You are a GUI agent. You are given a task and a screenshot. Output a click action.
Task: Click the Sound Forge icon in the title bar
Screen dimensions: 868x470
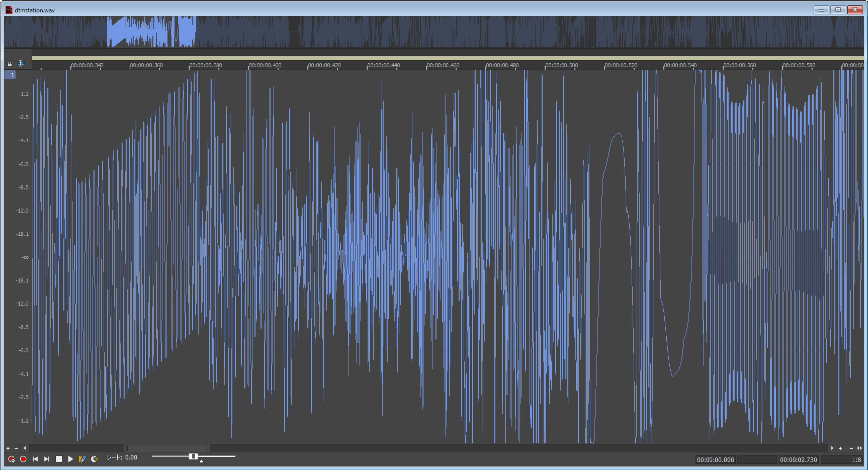[x=9, y=10]
